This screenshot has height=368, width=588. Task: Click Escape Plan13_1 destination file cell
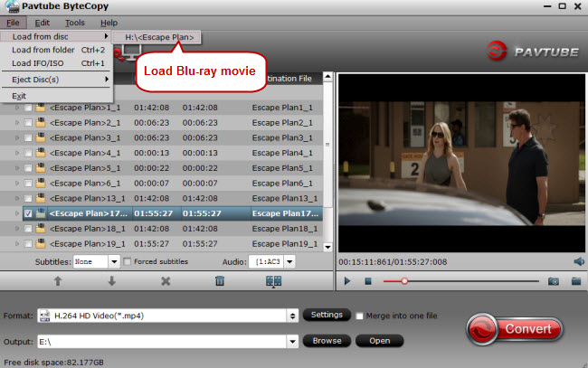click(x=285, y=198)
